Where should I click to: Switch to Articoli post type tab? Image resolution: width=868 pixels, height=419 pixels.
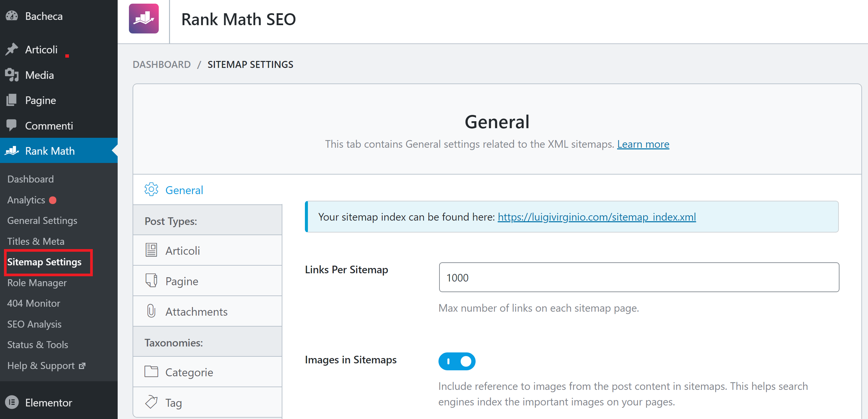(x=207, y=250)
